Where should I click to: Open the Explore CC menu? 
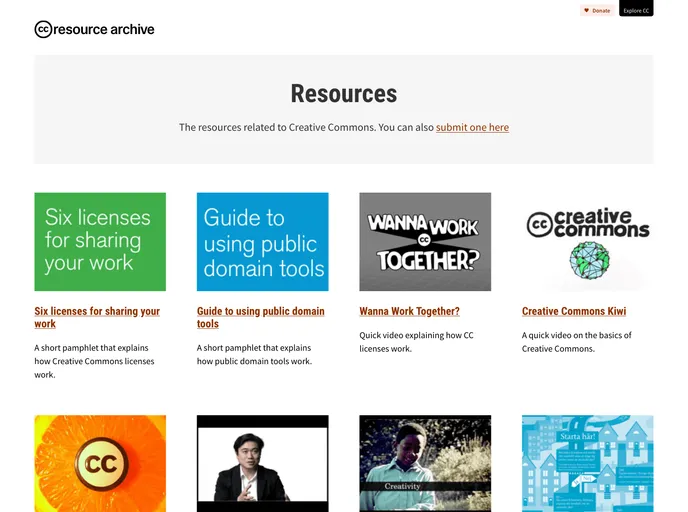[636, 9]
